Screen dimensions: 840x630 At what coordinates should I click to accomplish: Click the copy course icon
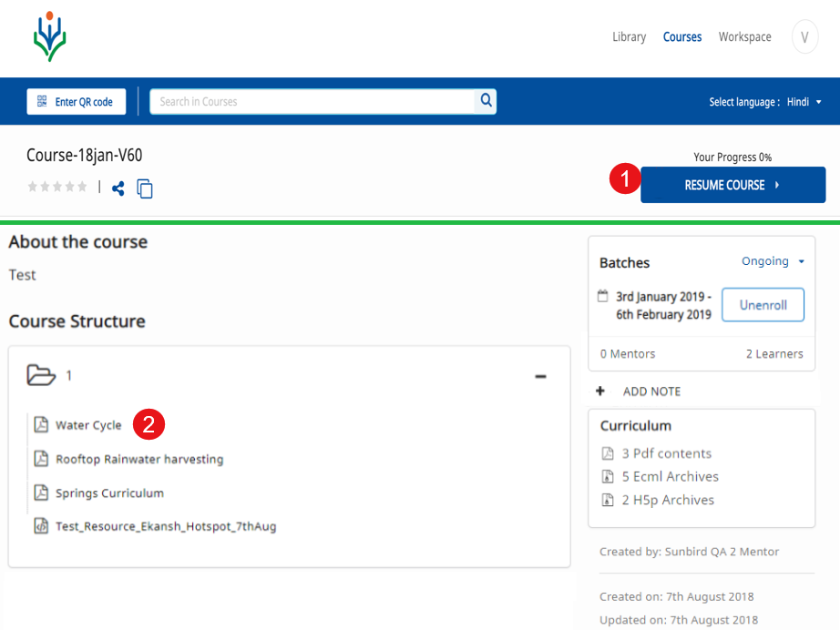coord(145,188)
